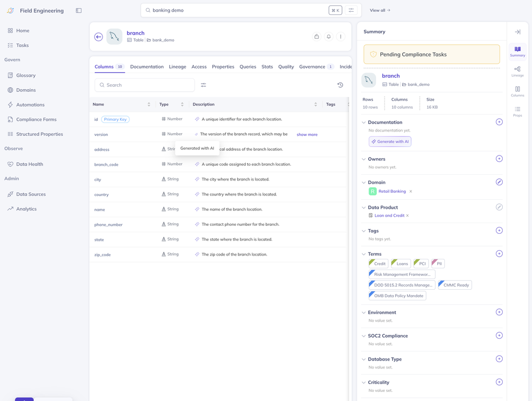Collapse the Data Product section
This screenshot has width=532, height=401.
364,208
